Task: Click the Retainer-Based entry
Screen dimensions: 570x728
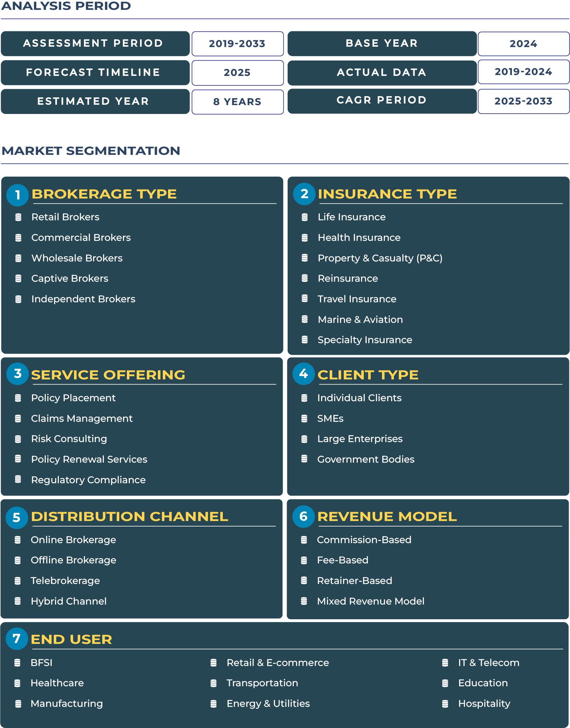Action: click(x=355, y=581)
